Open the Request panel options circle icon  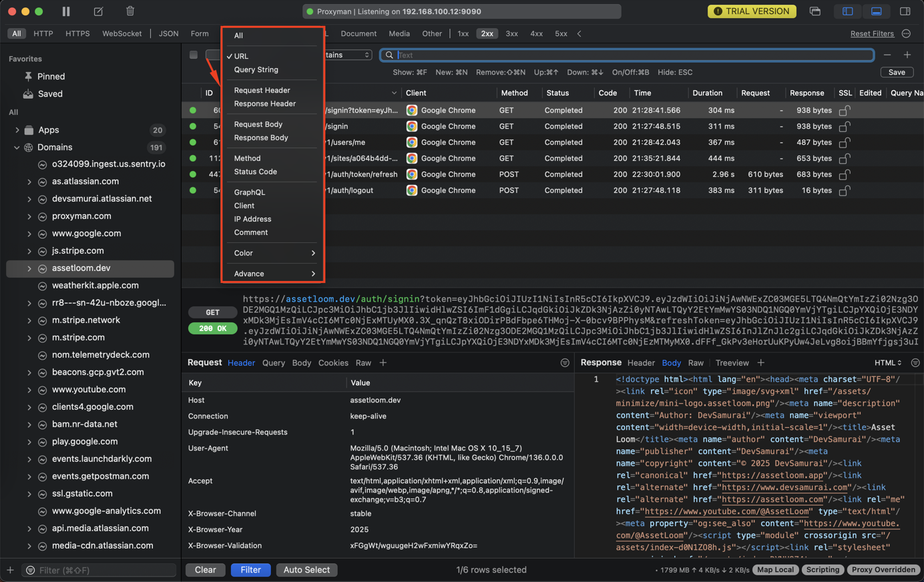pos(565,363)
